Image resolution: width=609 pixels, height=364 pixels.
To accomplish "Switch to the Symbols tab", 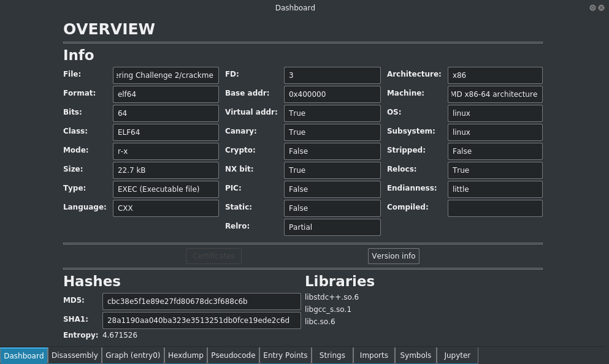I will [416, 355].
